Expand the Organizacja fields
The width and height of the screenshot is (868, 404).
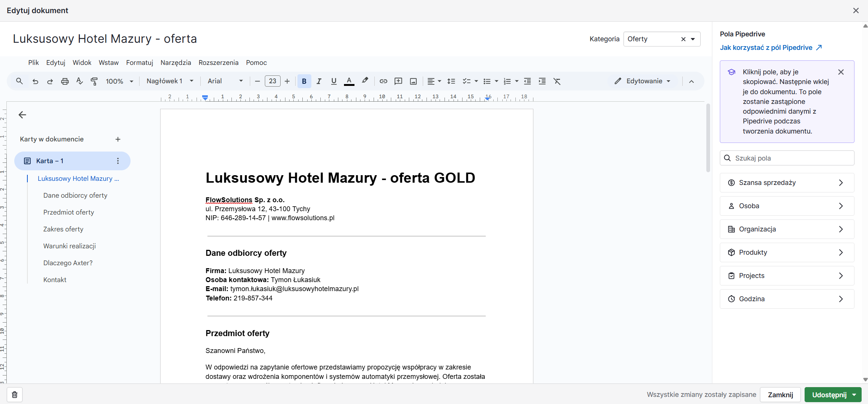tap(787, 229)
